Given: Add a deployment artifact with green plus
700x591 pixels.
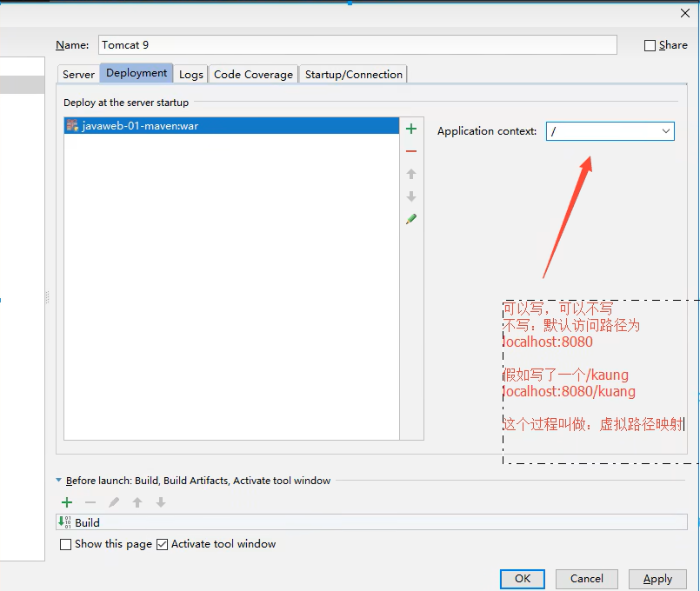Looking at the screenshot, I should (411, 129).
